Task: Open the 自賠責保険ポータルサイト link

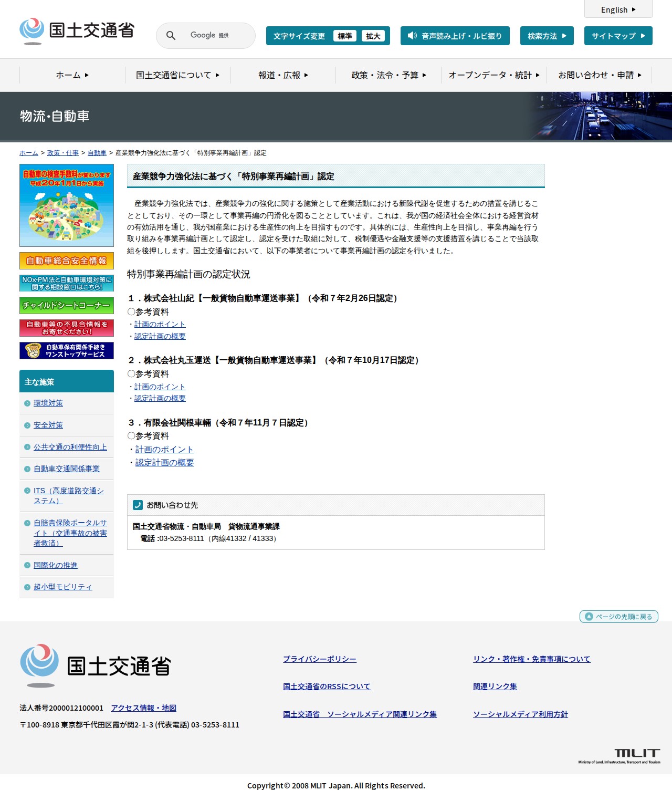Action: point(70,533)
